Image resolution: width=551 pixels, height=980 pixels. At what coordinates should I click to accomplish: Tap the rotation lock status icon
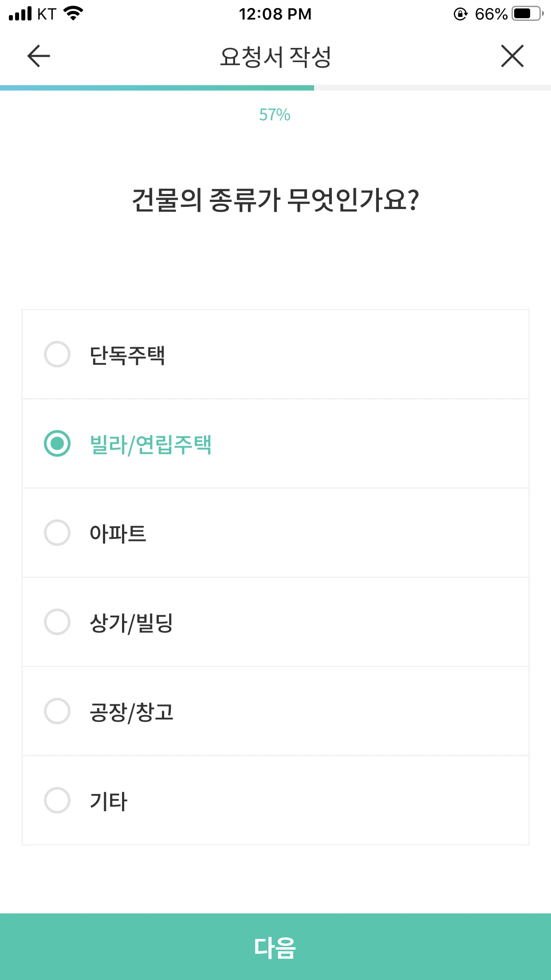coord(460,14)
